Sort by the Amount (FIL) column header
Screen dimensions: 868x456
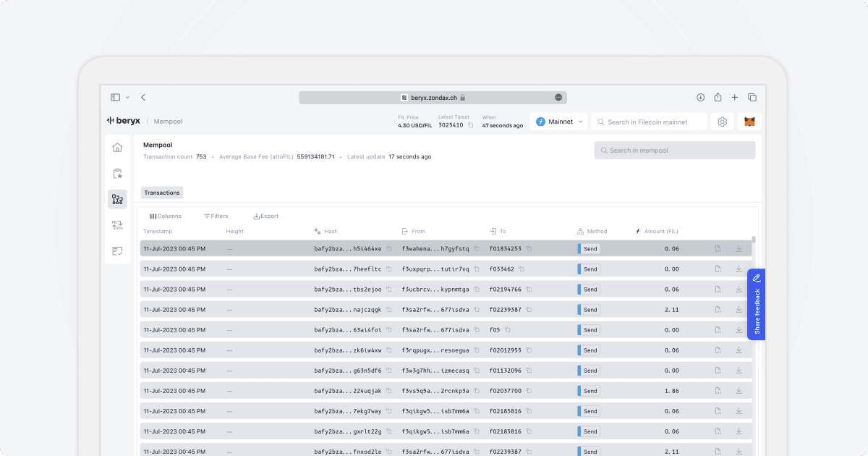click(657, 231)
